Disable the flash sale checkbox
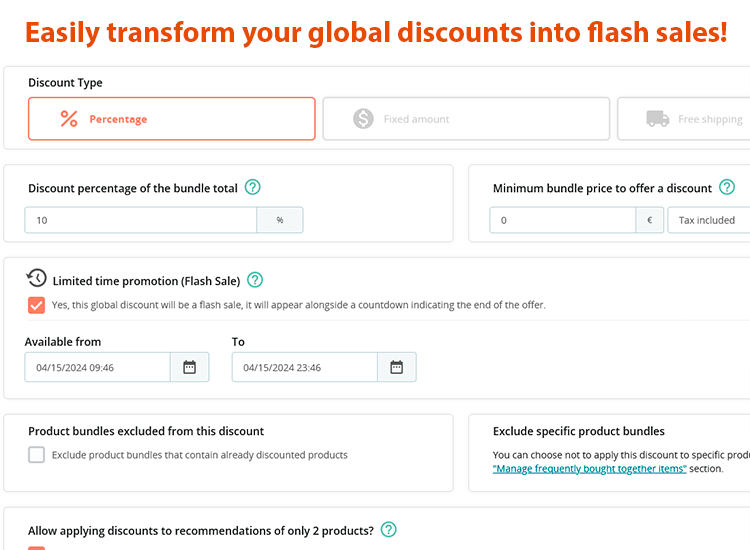 pos(37,305)
